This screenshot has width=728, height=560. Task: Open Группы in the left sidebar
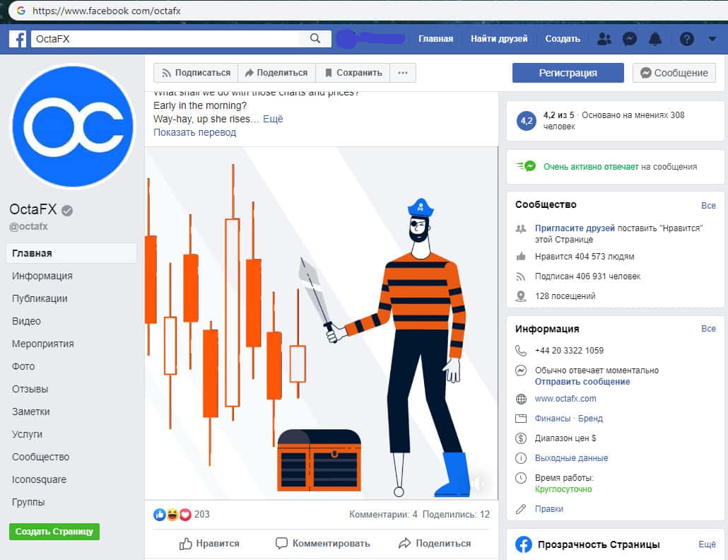pyautogui.click(x=28, y=503)
